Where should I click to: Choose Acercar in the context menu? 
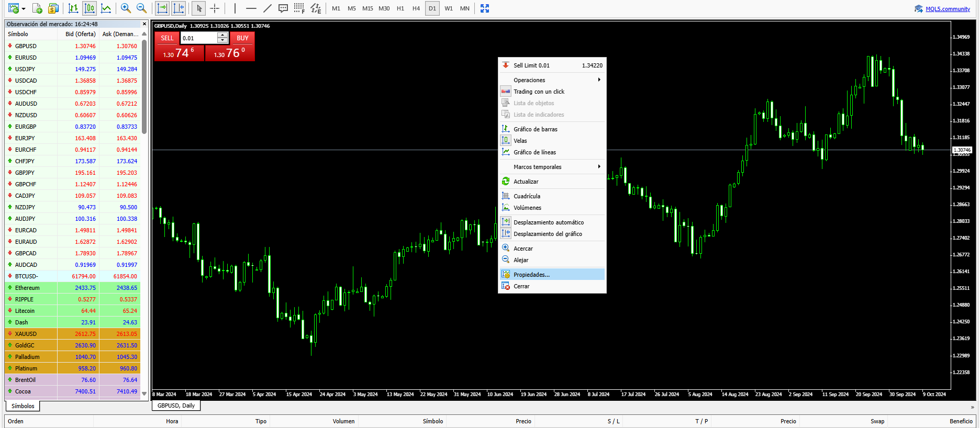(552, 249)
